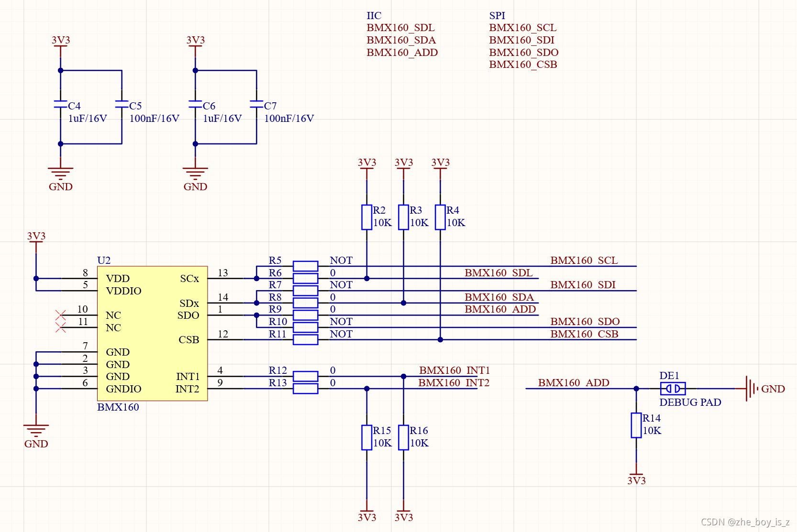The width and height of the screenshot is (797, 532).
Task: Select resistor R15 symbol
Action: point(367,437)
